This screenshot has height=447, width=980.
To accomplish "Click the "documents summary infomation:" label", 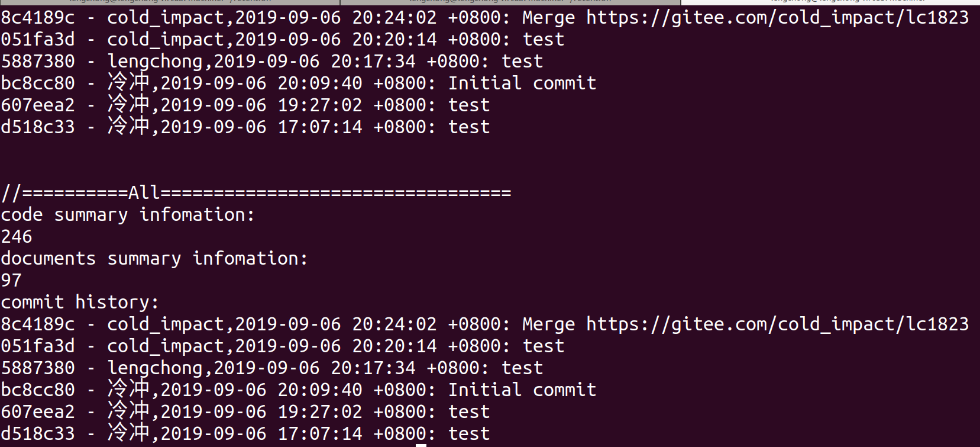I will pyautogui.click(x=154, y=259).
